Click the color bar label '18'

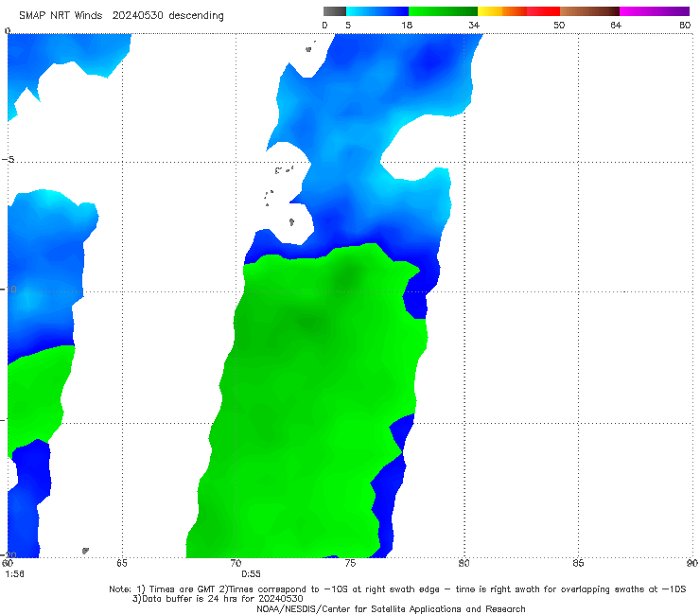pyautogui.click(x=407, y=25)
